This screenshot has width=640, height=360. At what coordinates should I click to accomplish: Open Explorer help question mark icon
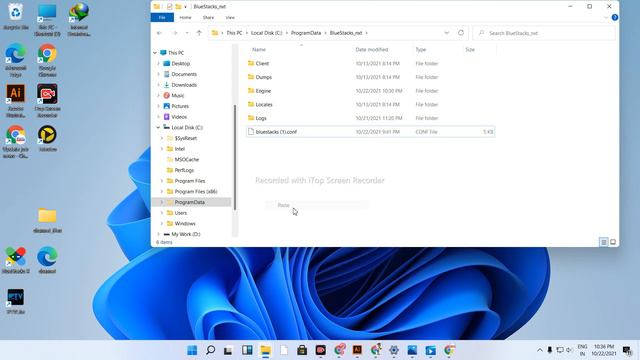615,18
